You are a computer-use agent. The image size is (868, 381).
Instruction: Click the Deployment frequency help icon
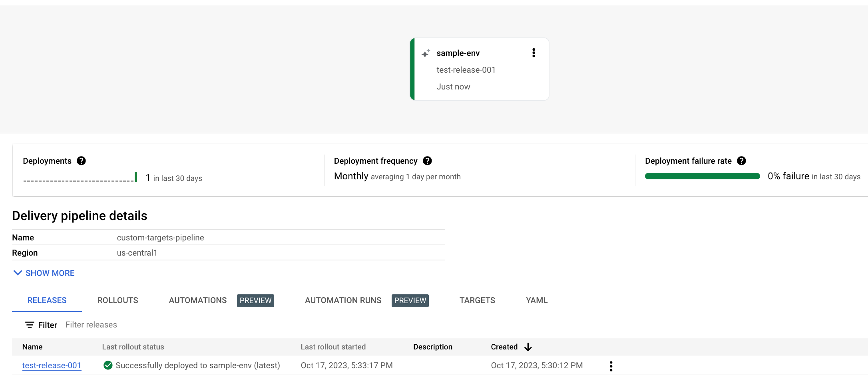[x=427, y=161]
